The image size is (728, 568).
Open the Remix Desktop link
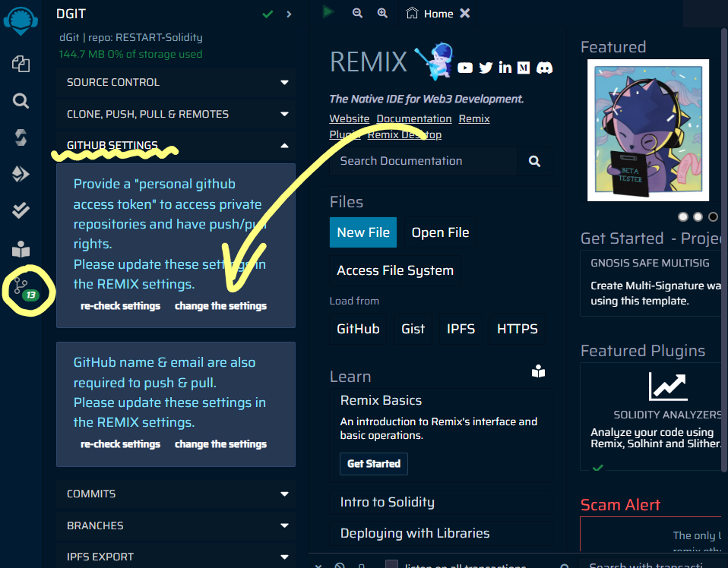pyautogui.click(x=404, y=134)
